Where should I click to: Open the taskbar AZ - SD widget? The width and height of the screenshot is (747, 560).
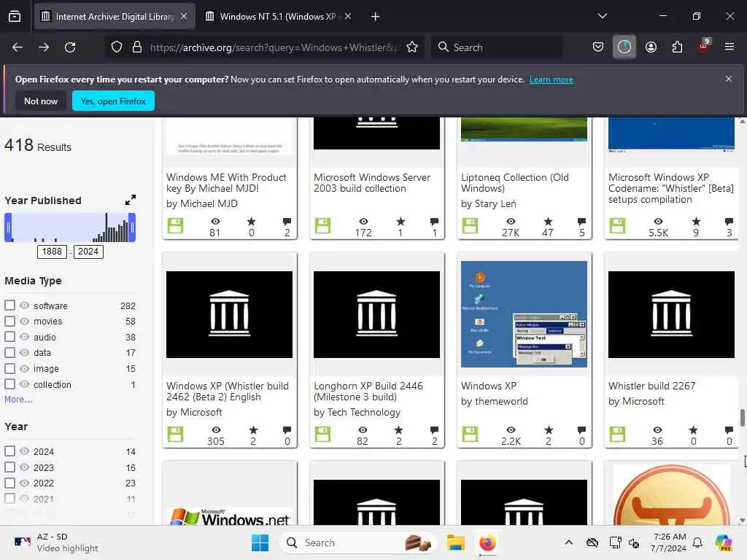tap(56, 542)
